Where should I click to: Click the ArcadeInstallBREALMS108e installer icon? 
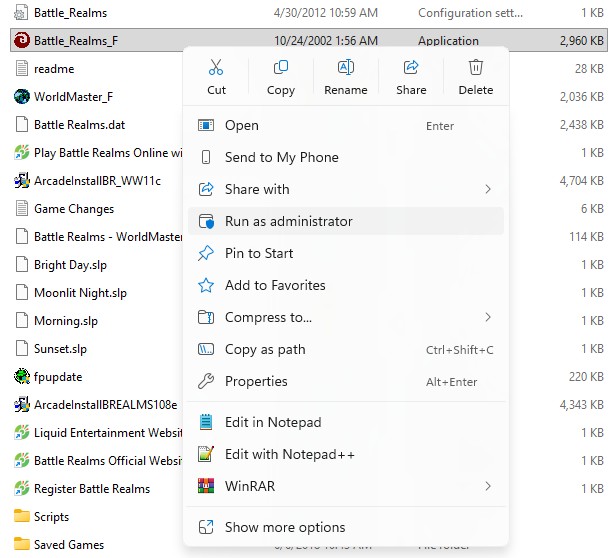(22, 404)
